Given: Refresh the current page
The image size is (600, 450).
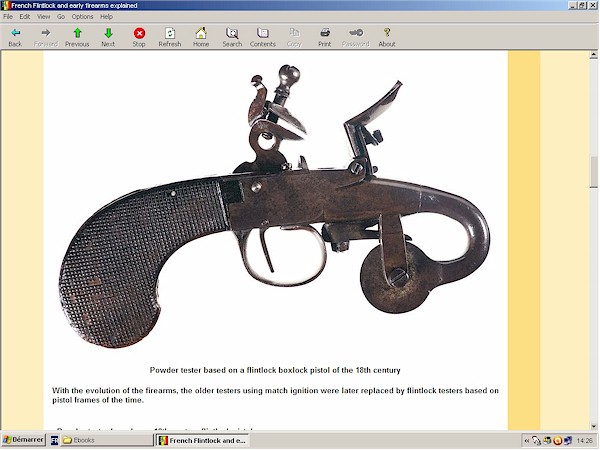Looking at the screenshot, I should point(170,38).
